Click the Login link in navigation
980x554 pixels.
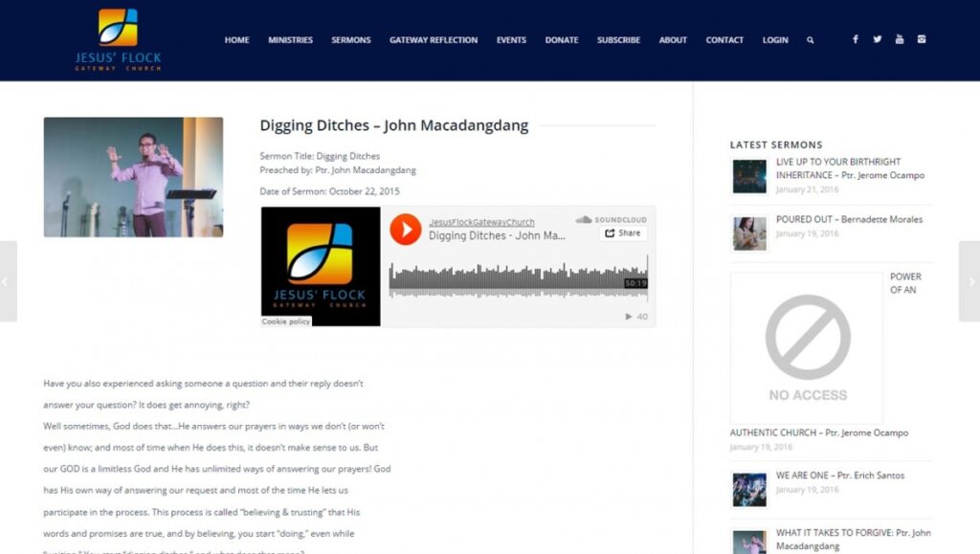775,40
